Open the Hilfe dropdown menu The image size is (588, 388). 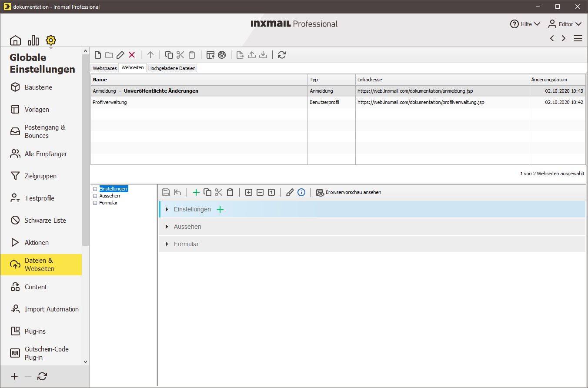(525, 24)
